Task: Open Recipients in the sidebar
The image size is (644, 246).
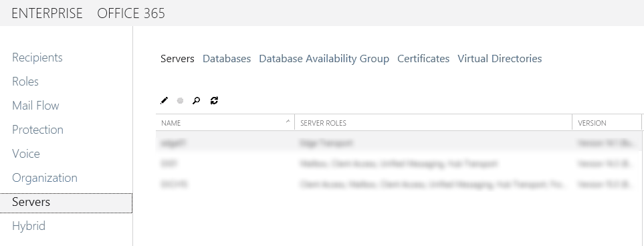Action: point(37,57)
